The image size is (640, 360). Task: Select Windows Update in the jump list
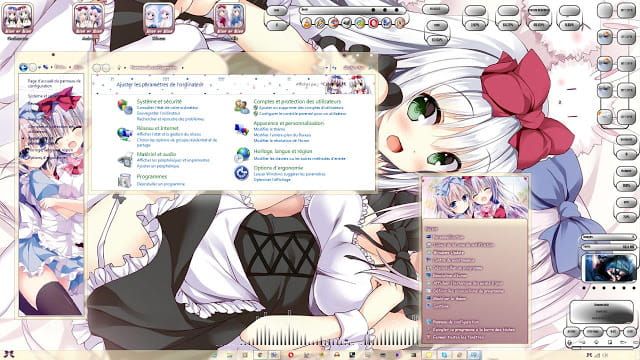pyautogui.click(x=448, y=252)
